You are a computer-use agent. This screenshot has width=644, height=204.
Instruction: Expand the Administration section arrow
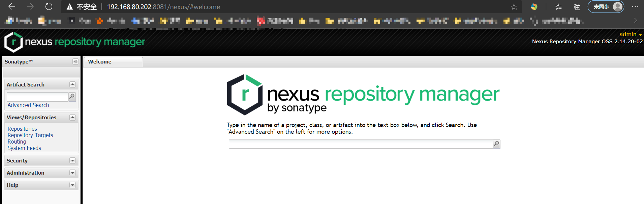point(72,173)
